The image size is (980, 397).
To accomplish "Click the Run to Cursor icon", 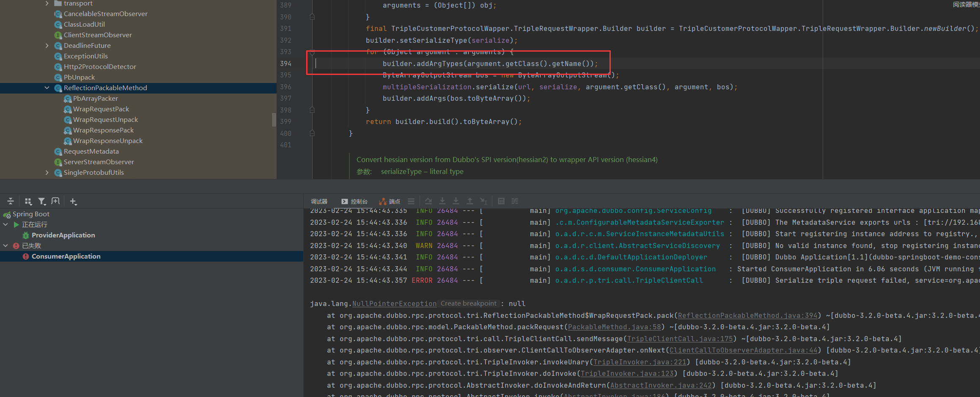I will tap(484, 201).
